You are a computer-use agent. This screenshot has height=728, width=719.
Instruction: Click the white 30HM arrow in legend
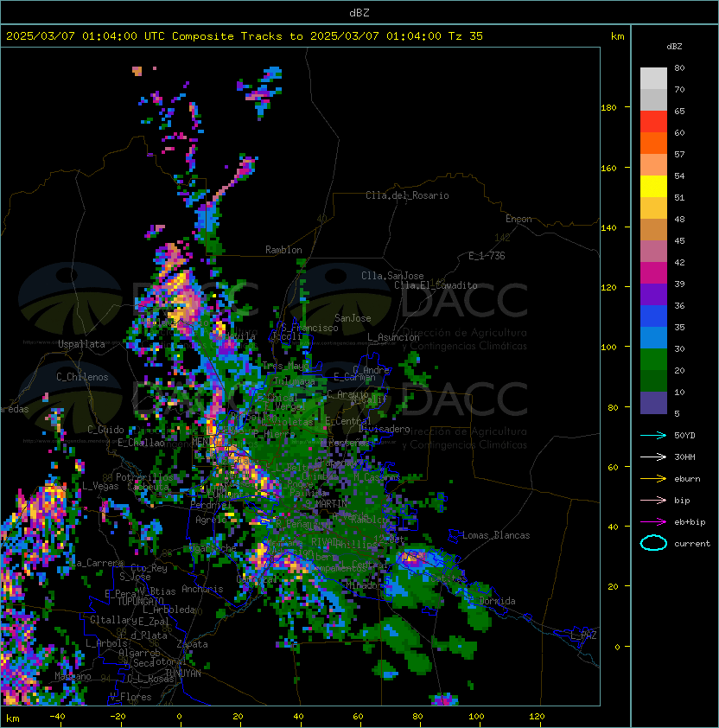pyautogui.click(x=653, y=457)
